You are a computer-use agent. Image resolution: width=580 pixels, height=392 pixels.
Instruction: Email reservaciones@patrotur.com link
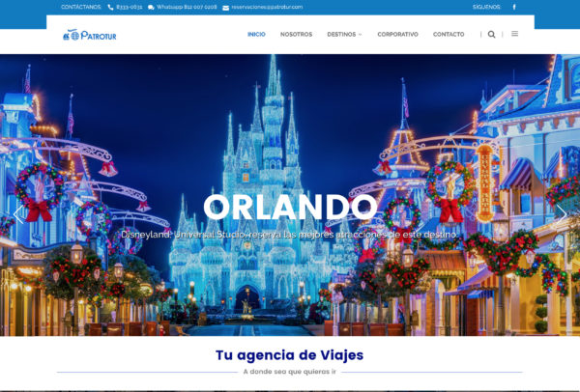click(x=267, y=7)
